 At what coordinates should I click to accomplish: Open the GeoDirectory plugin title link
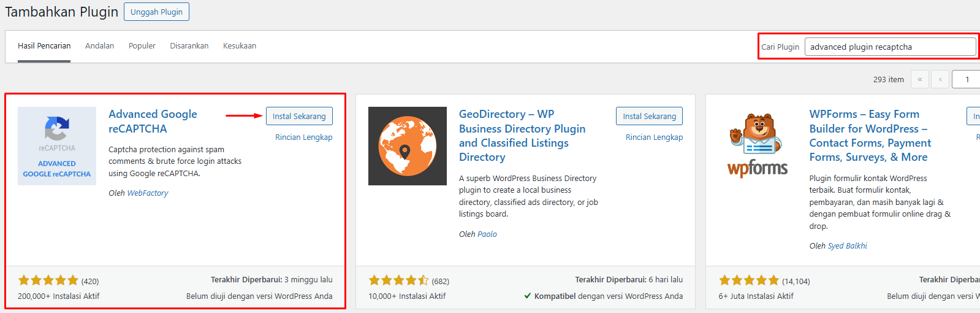point(522,136)
